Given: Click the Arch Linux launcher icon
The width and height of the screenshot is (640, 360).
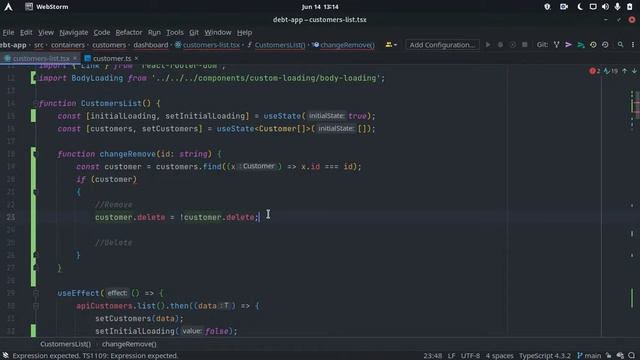Looking at the screenshot, I should pyautogui.click(x=8, y=7).
